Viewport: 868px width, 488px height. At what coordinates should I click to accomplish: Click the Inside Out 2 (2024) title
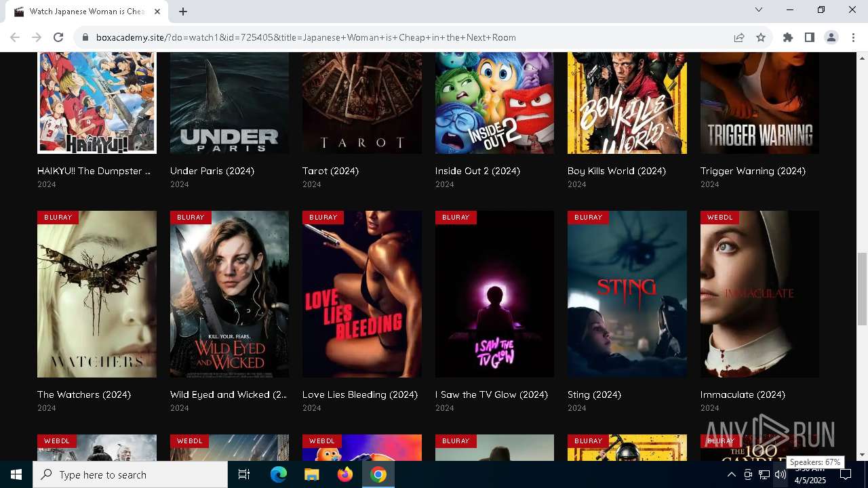tap(478, 171)
